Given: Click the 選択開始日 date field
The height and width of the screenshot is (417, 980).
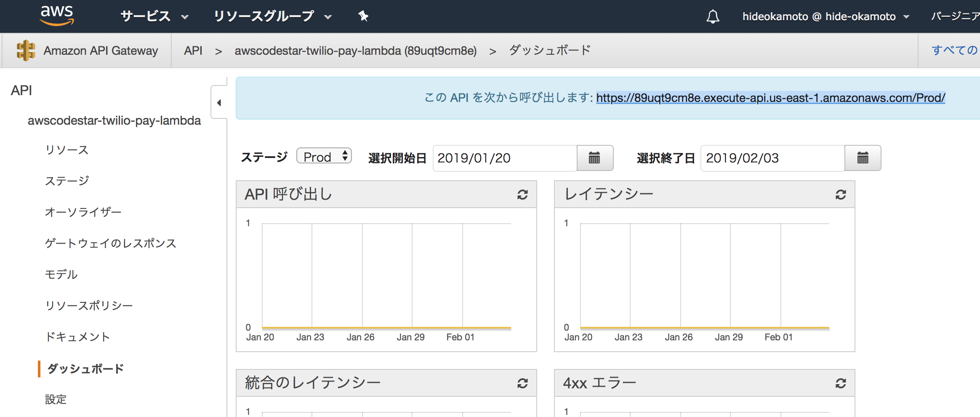Looking at the screenshot, I should (x=505, y=158).
